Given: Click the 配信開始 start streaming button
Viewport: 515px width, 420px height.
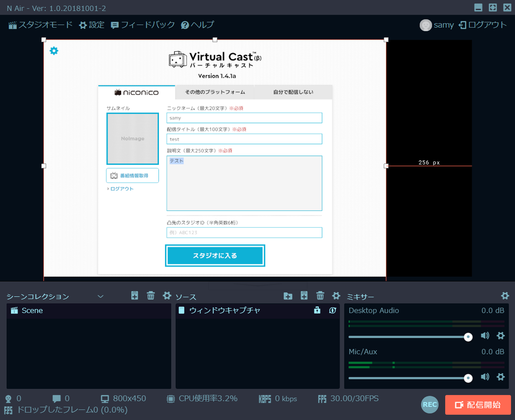Looking at the screenshot, I should pyautogui.click(x=478, y=405).
